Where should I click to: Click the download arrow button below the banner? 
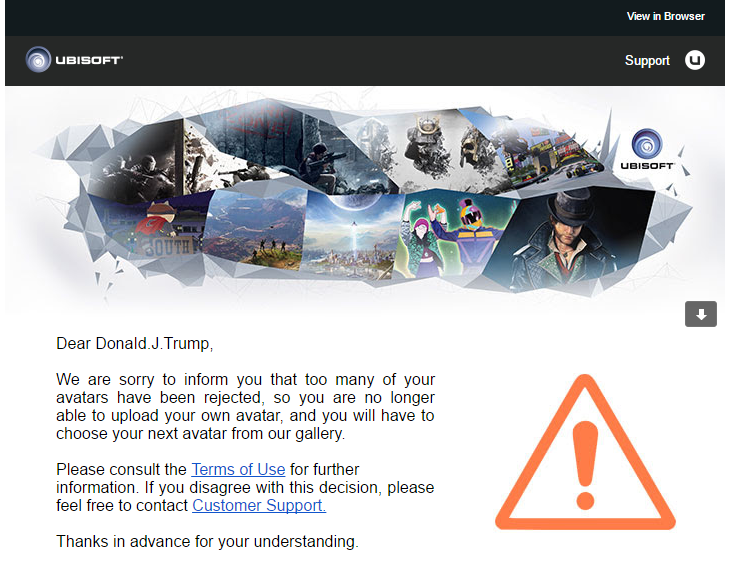[x=701, y=314]
